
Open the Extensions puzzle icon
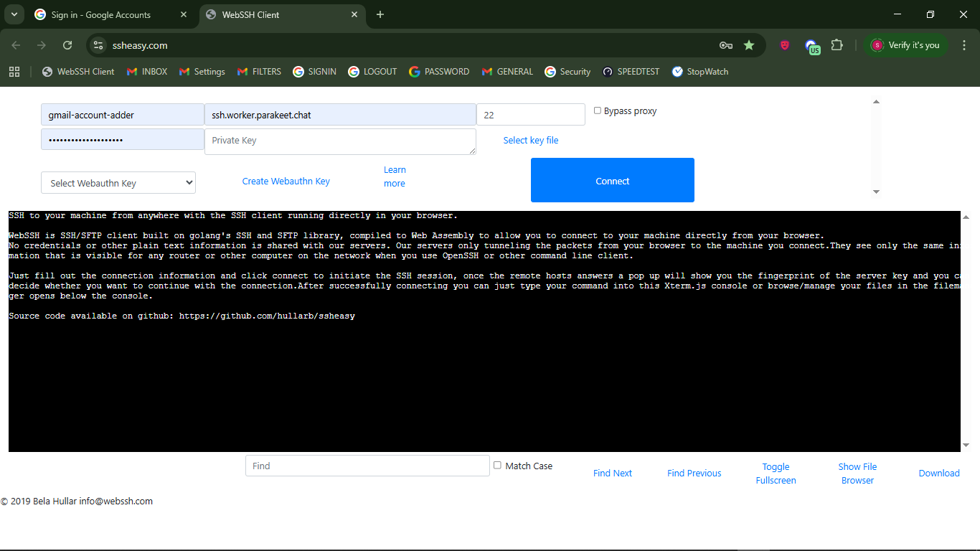837,45
